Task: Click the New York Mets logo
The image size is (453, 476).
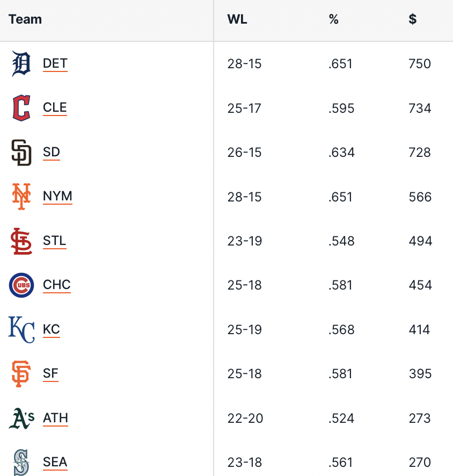Action: pyautogui.click(x=21, y=197)
